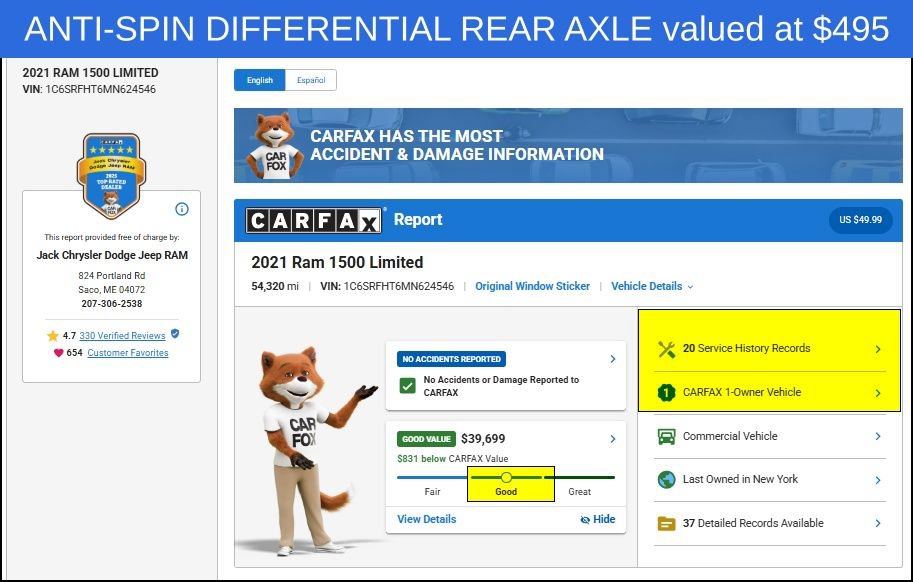Switch report language to Español
913x582 pixels.
(x=311, y=80)
